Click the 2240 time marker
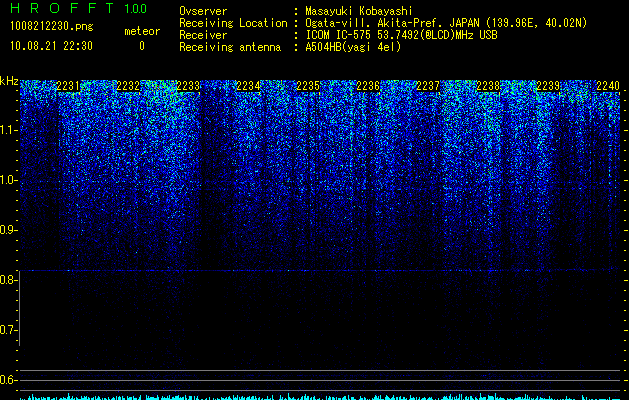629x400 pixels. tap(608, 86)
